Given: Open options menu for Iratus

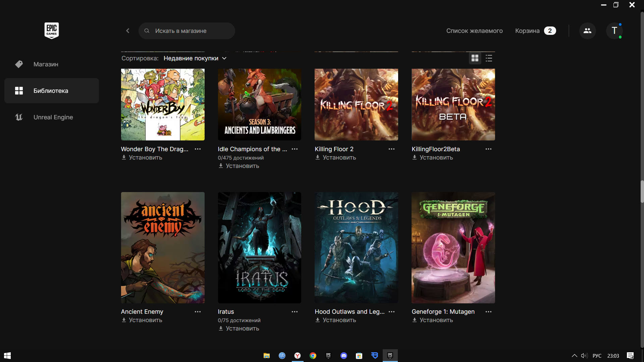Looking at the screenshot, I should pyautogui.click(x=295, y=312).
